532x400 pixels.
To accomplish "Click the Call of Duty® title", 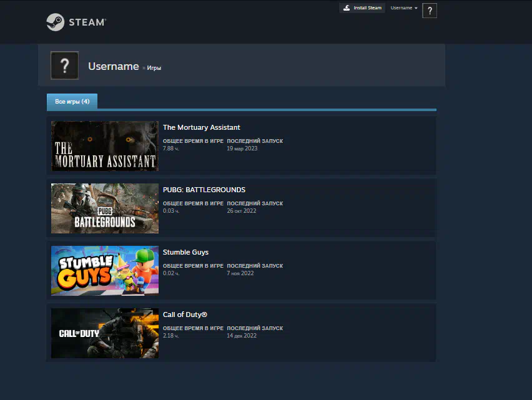I will pyautogui.click(x=185, y=315).
